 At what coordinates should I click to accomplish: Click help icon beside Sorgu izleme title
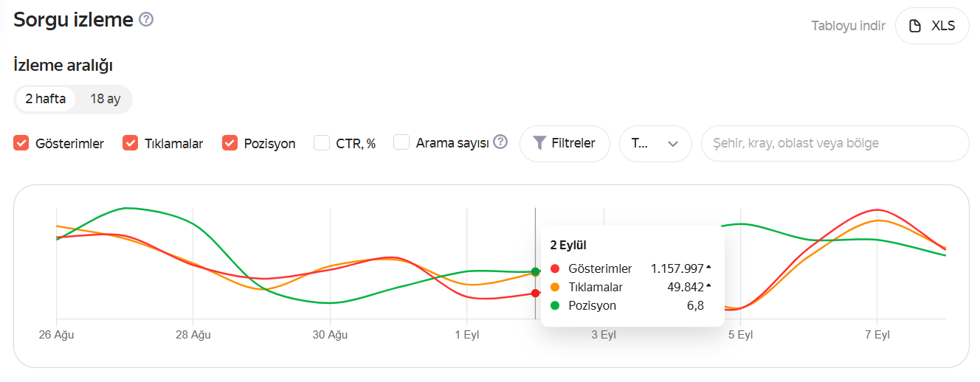point(146,20)
